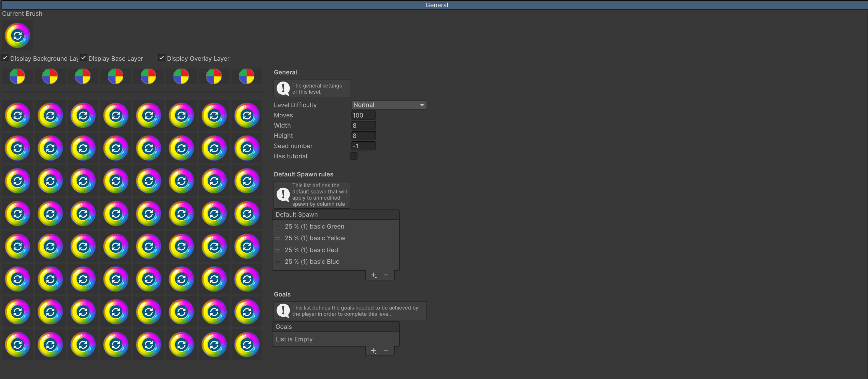The width and height of the screenshot is (868, 379).
Task: Click warning icon in Goals info box
Action: coord(283,310)
